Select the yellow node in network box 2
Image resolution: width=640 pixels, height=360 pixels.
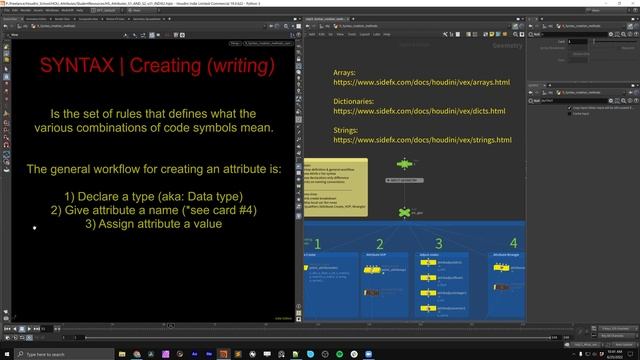tap(372, 270)
